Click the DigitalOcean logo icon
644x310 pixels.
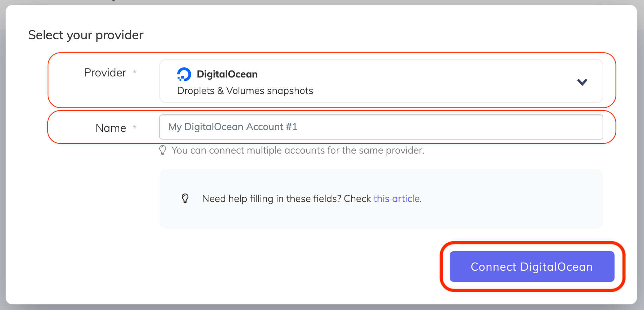(184, 74)
